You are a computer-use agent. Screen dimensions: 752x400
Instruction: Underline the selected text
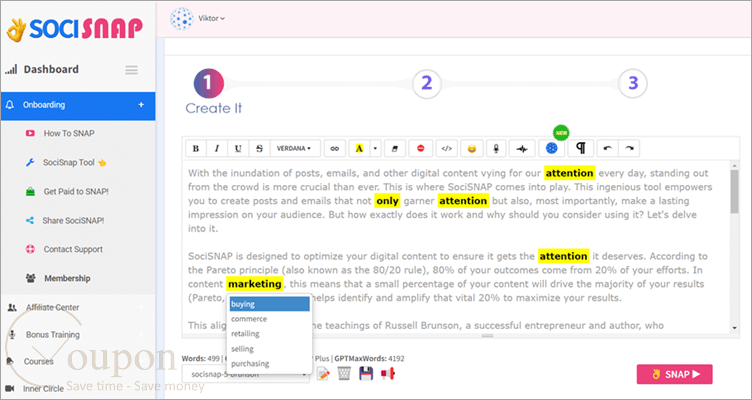[238, 149]
